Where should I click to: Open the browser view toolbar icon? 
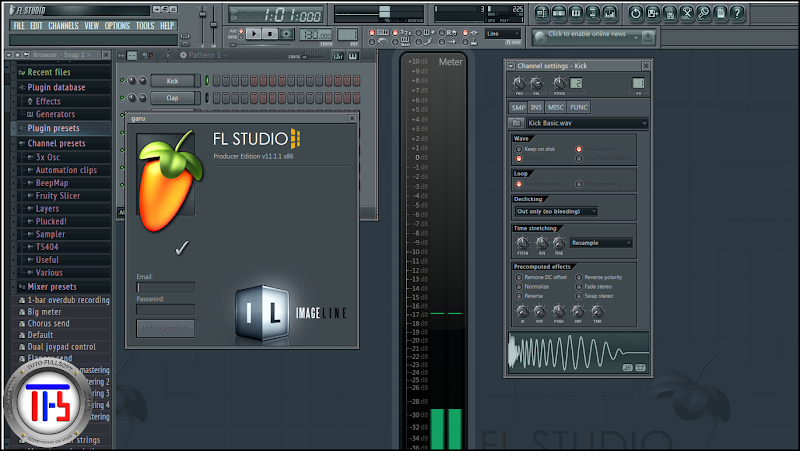pos(592,13)
